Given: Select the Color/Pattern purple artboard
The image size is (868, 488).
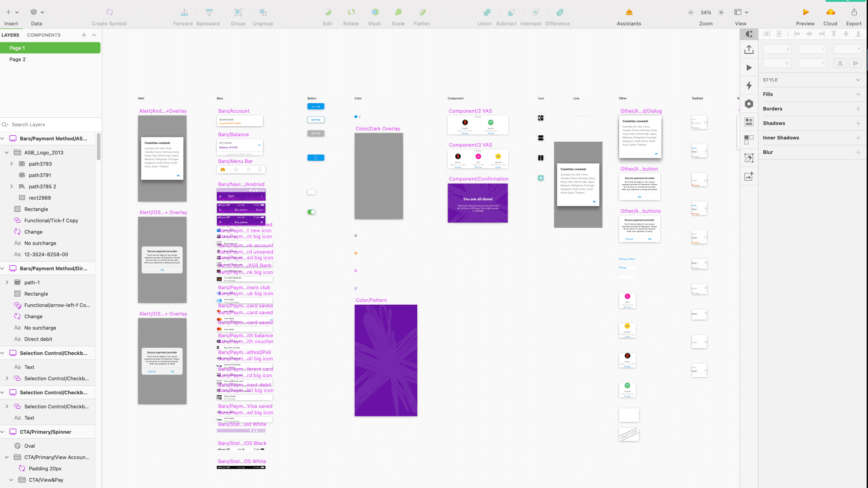Looking at the screenshot, I should [386, 360].
